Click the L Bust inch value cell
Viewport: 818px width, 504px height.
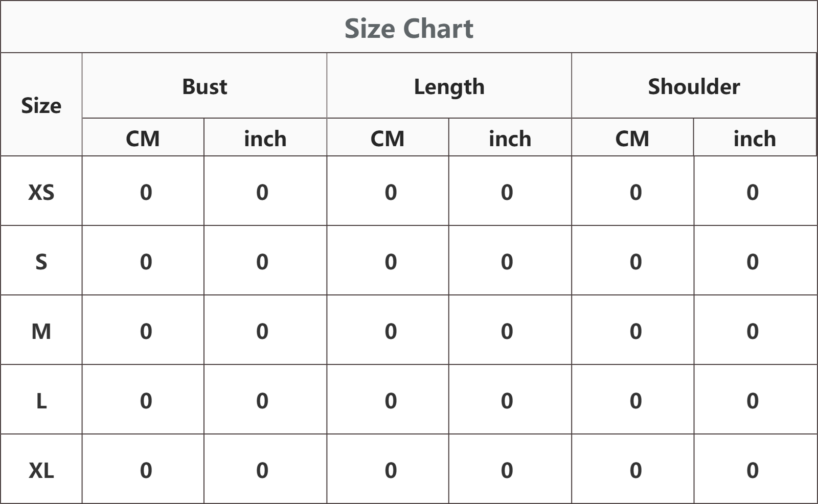coord(265,400)
